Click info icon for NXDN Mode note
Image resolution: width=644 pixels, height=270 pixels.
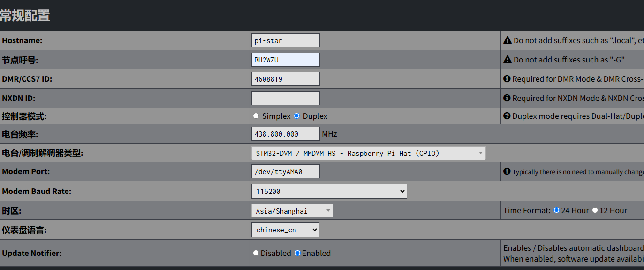click(x=507, y=98)
